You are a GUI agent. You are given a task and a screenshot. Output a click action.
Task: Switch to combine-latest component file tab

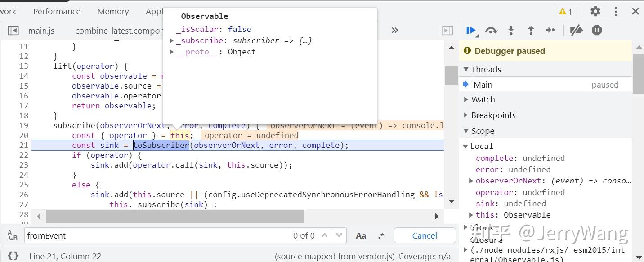click(119, 31)
